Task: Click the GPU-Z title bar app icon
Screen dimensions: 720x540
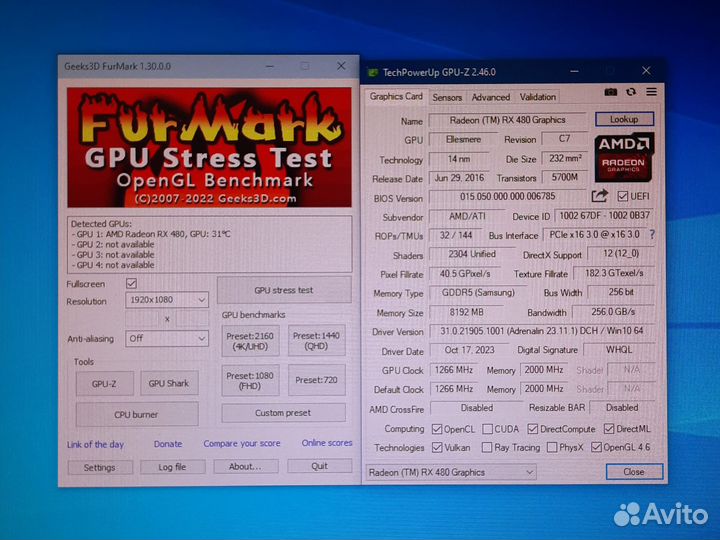Action: point(372,73)
